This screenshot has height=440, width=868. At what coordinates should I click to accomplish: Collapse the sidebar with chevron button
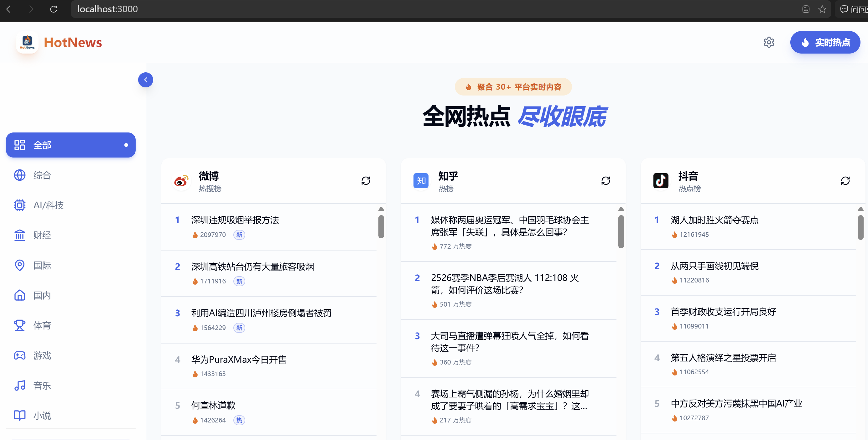146,80
